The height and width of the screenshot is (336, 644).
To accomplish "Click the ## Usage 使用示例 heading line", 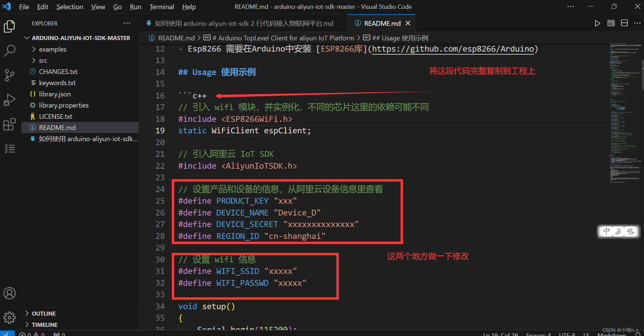I will (217, 72).
